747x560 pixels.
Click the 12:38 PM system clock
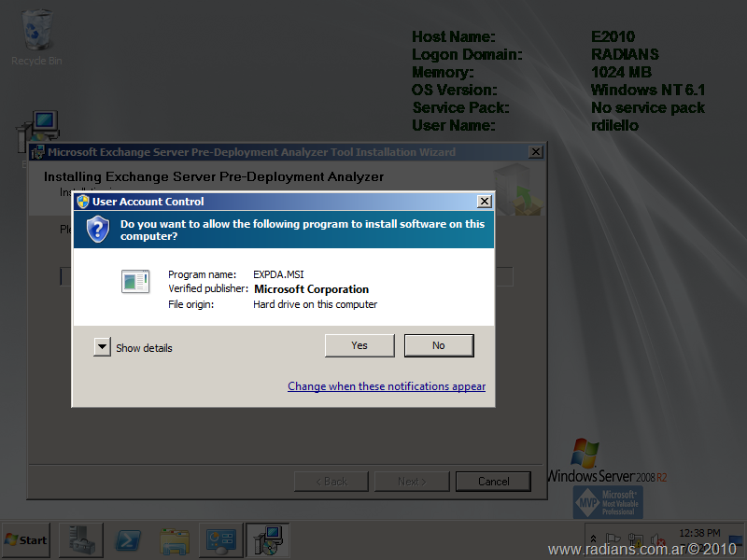point(698,532)
